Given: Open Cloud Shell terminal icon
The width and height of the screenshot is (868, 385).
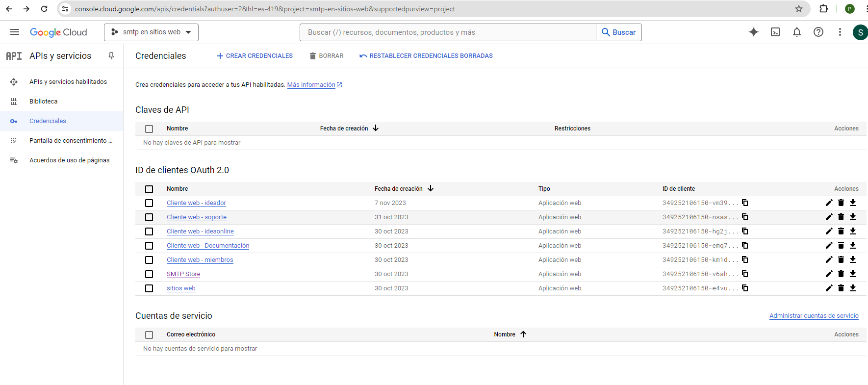Looking at the screenshot, I should (775, 32).
